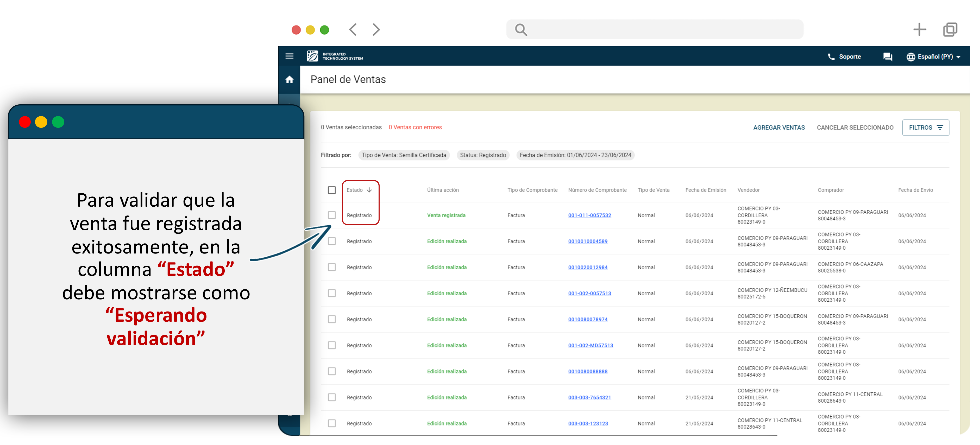
Task: Select checkbox for invoice 0010020012984 row
Action: (332, 267)
